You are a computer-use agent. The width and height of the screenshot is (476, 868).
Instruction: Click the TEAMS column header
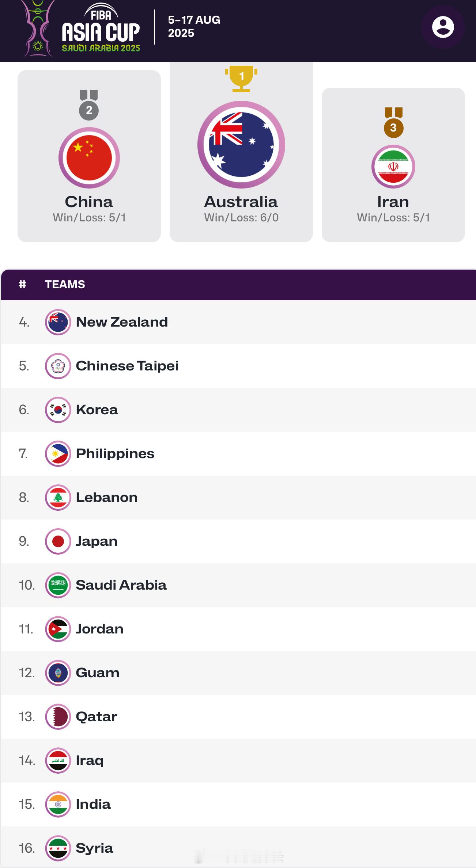click(65, 284)
